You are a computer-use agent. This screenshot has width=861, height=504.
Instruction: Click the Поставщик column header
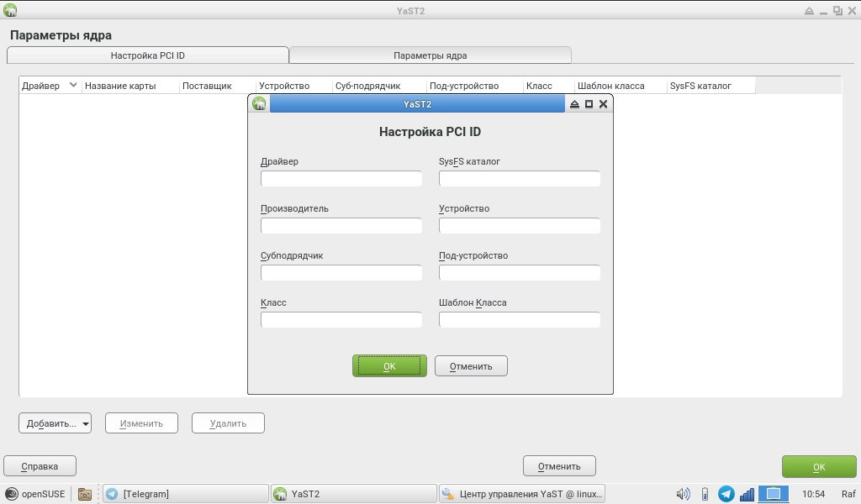pyautogui.click(x=218, y=86)
